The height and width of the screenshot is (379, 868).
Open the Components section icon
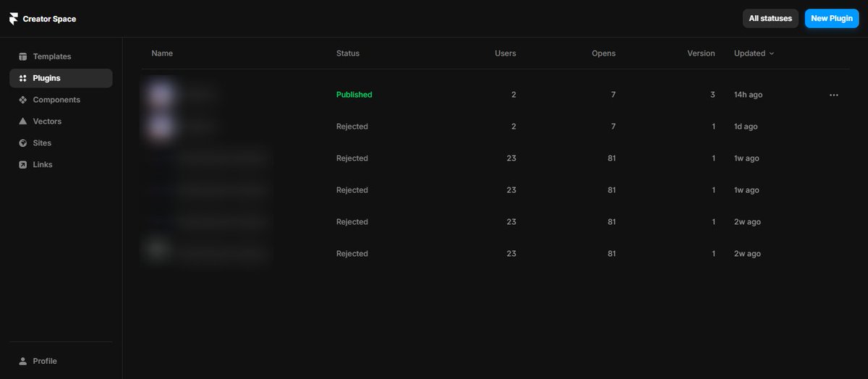22,100
